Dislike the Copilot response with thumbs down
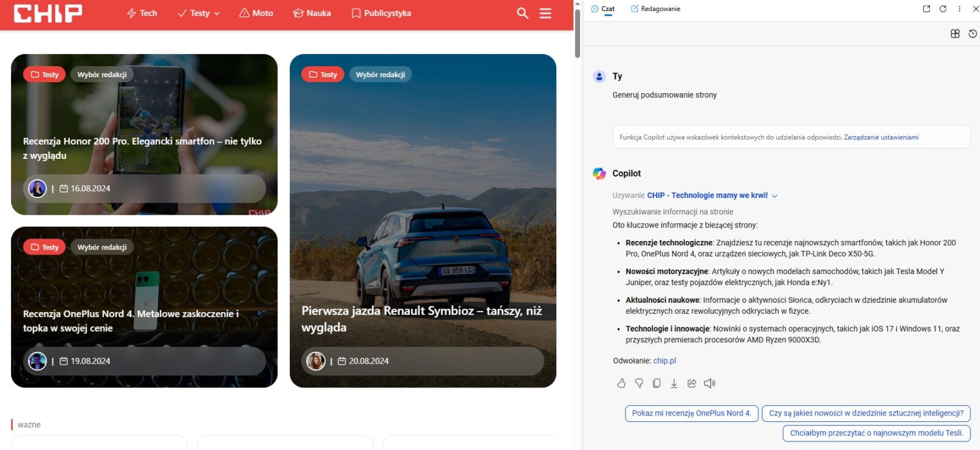The image size is (980, 450). coord(639,383)
